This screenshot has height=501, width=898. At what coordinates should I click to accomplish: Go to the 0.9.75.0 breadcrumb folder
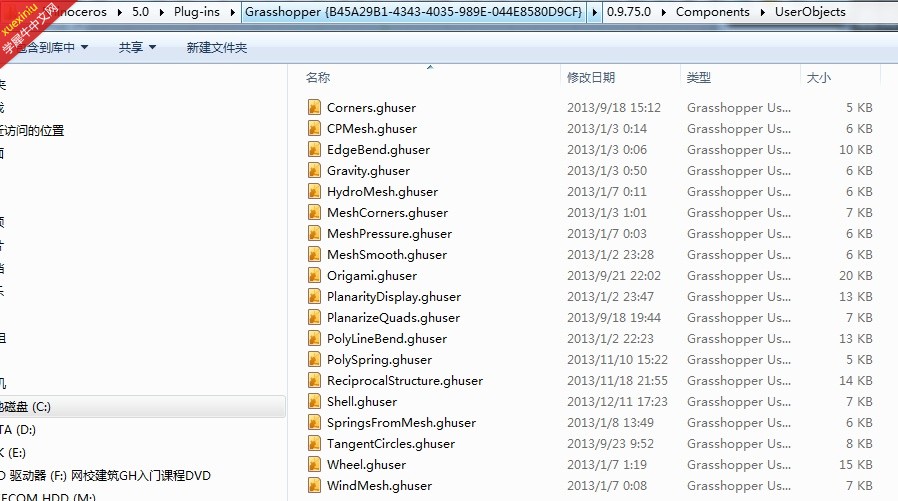pyautogui.click(x=629, y=12)
